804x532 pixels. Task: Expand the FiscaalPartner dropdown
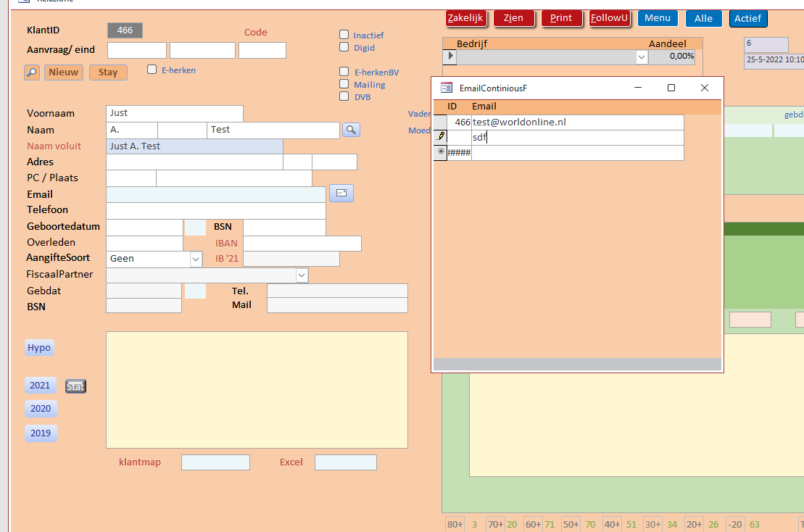point(302,275)
